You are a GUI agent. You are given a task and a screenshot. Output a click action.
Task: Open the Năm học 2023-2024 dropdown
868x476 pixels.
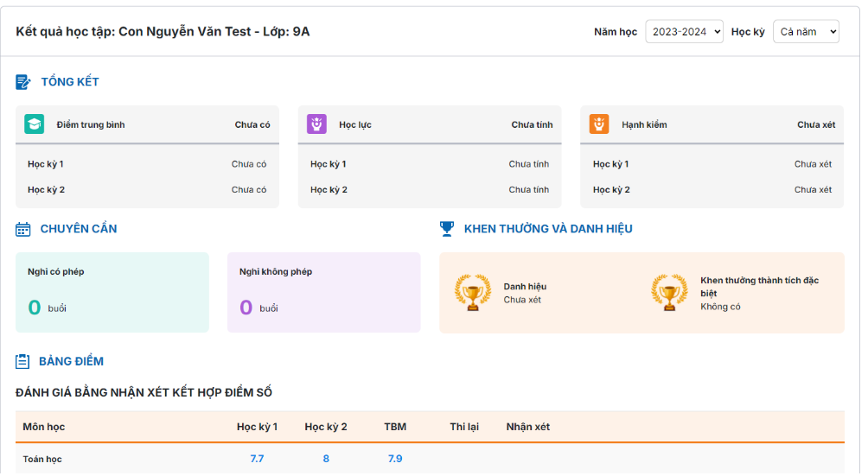pos(684,32)
